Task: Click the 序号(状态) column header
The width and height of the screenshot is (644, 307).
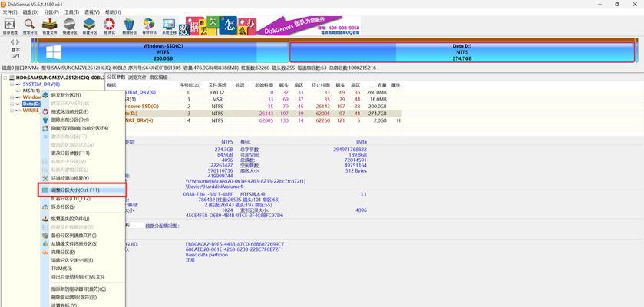Action: tap(190, 85)
